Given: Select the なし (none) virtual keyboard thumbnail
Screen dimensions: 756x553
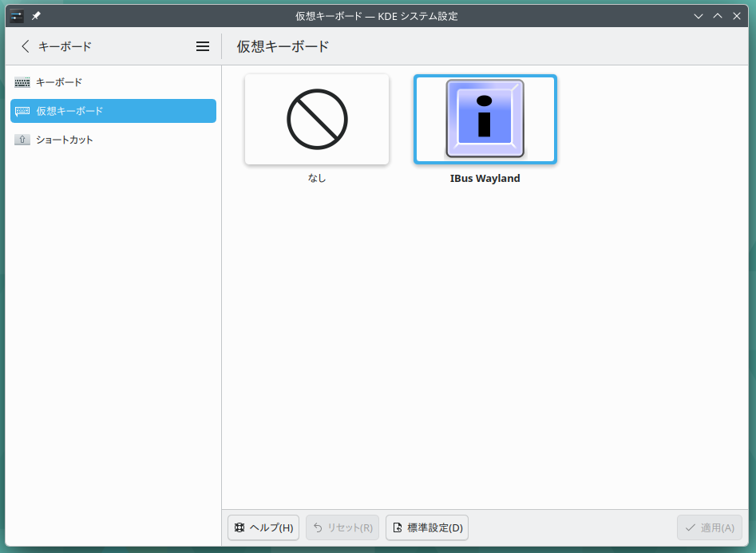Looking at the screenshot, I should pyautogui.click(x=317, y=120).
